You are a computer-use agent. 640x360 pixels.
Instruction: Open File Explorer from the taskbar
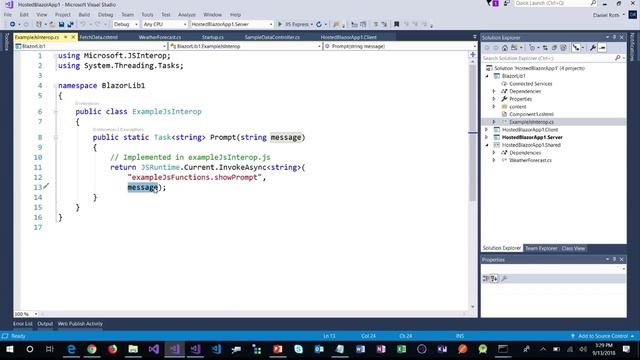(133, 349)
